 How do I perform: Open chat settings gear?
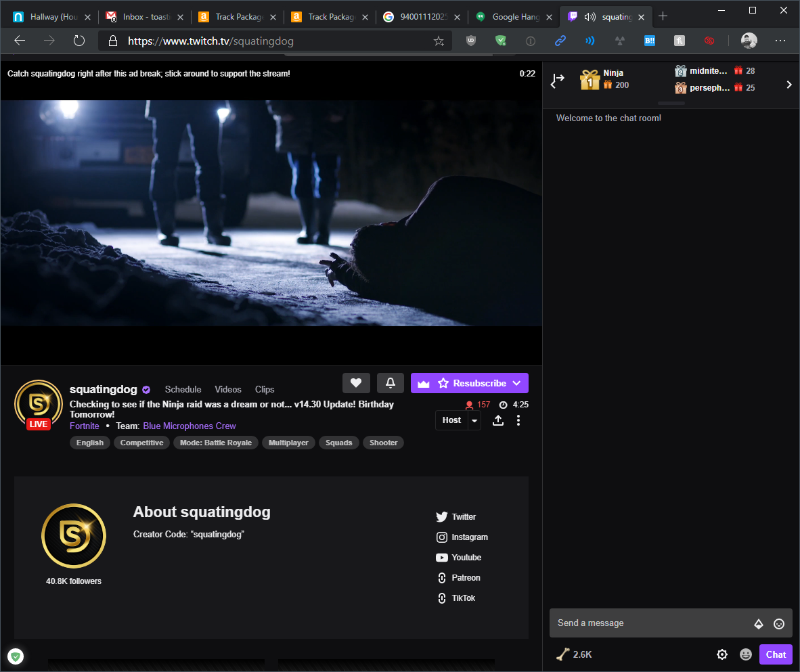click(x=722, y=654)
